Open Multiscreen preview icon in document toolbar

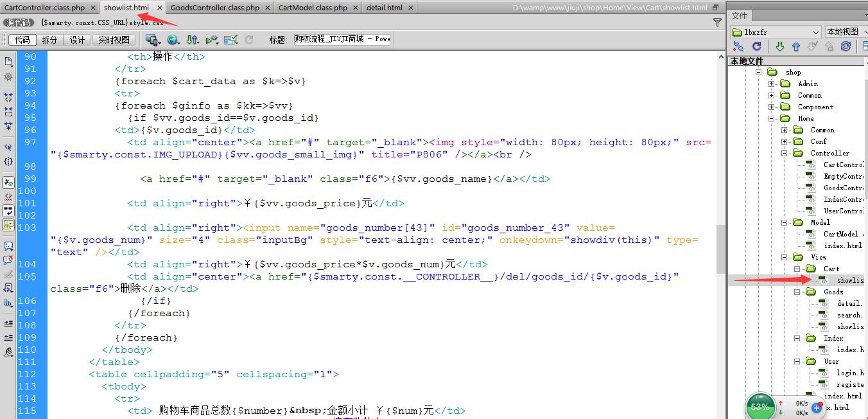tap(153, 39)
